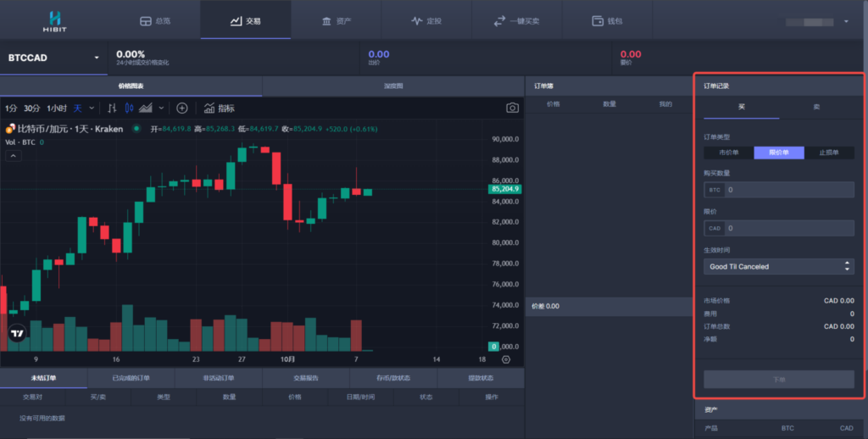Open the 钱包 wallet tab
The image size is (868, 439).
609,20
